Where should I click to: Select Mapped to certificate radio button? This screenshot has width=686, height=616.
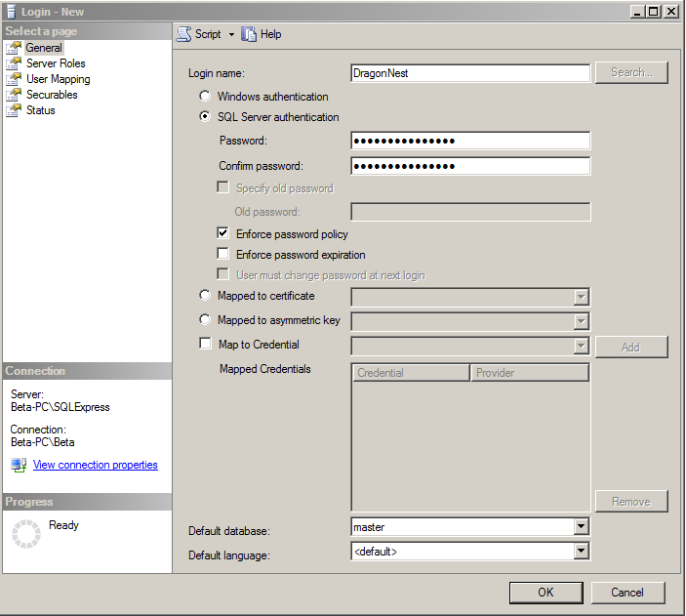pos(205,295)
